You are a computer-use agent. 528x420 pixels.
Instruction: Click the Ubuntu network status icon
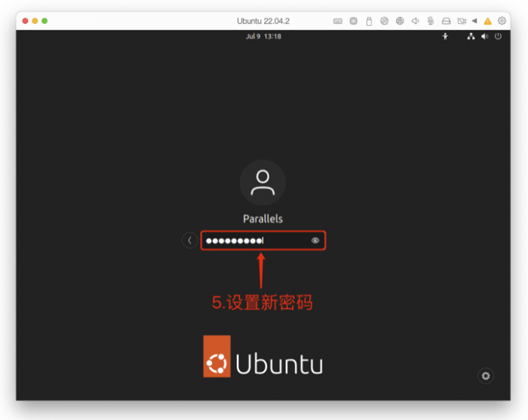pos(471,36)
